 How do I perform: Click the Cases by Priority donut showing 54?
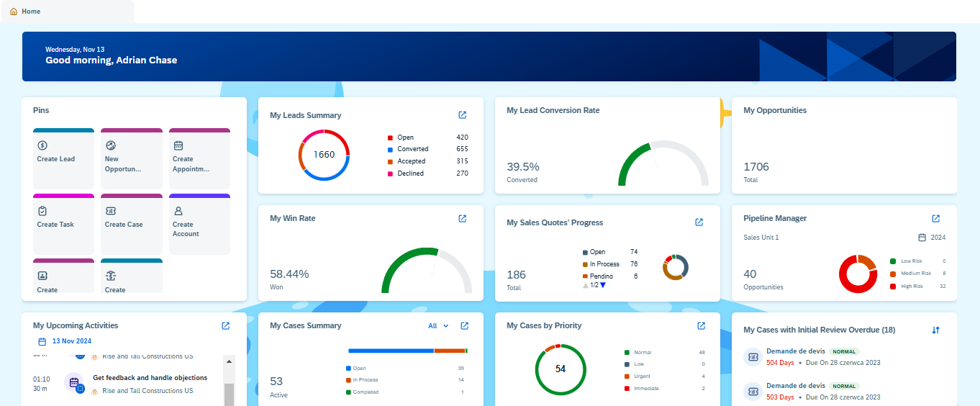[x=561, y=369]
